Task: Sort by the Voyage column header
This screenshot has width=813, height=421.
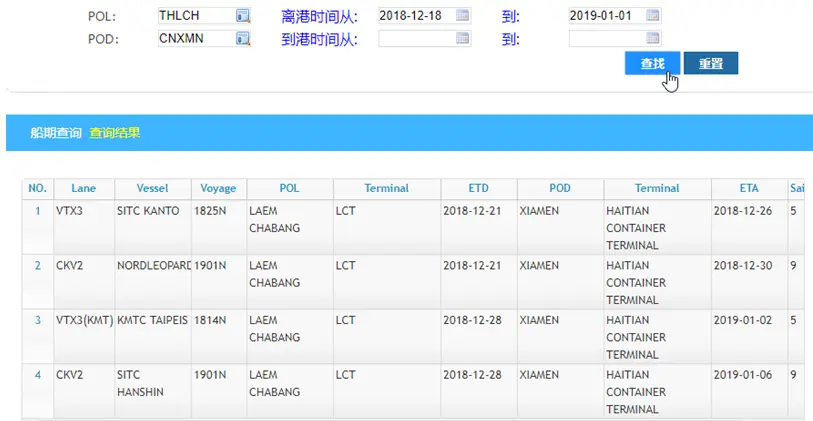Action: tap(218, 188)
